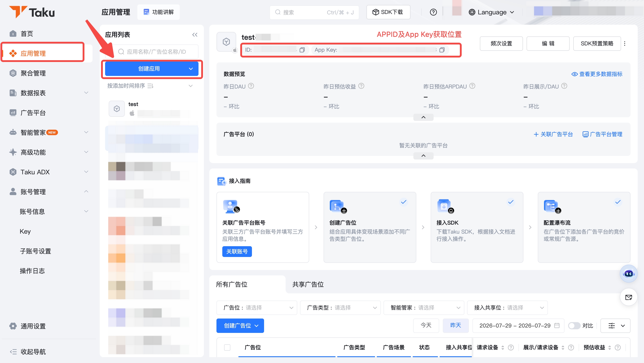The image size is (644, 363).
Task: Show info tooltip for 昨日展示/DAU
Action: click(564, 86)
